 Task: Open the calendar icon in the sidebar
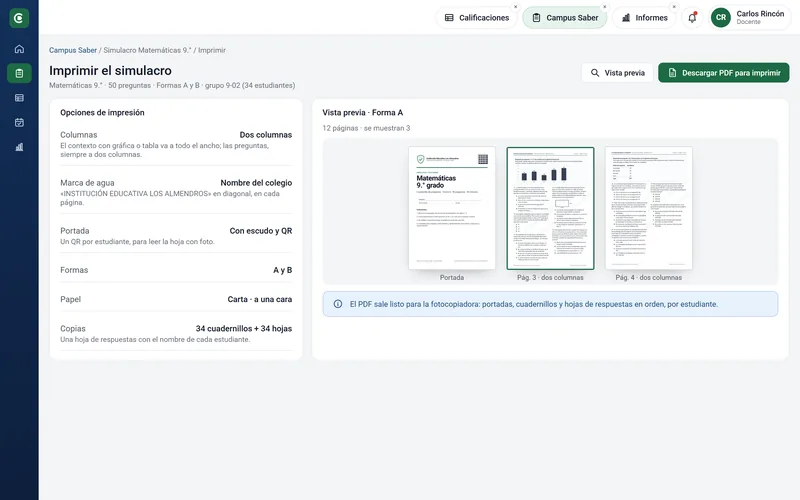(x=19, y=122)
